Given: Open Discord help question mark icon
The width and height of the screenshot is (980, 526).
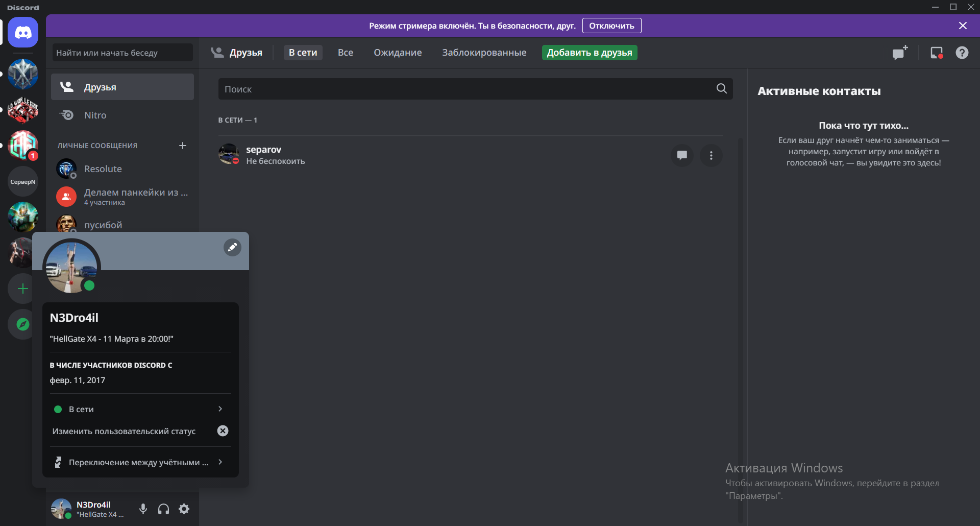Looking at the screenshot, I should (962, 53).
